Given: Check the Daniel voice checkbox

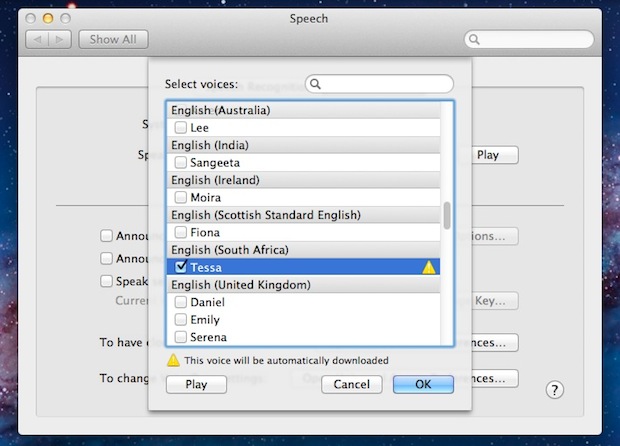Looking at the screenshot, I should [181, 302].
